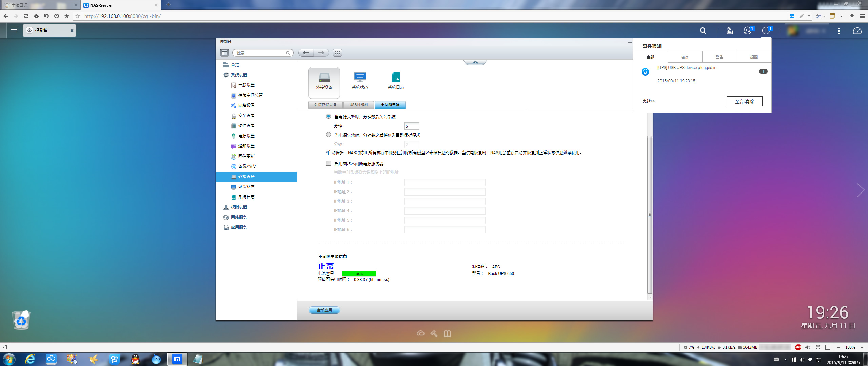The width and height of the screenshot is (868, 366).
Task: Click 全部应用 apply button
Action: [x=324, y=310]
